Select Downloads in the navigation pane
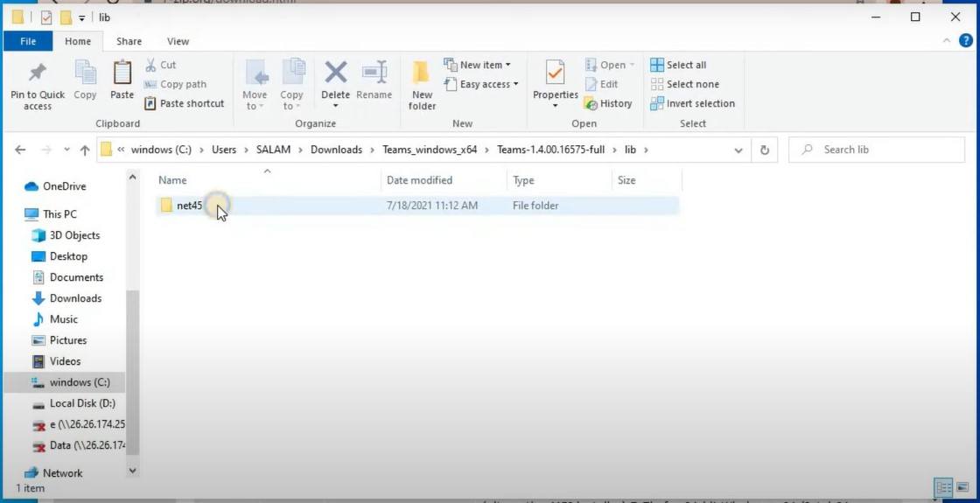Screen dimensions: 980x503 click(75, 298)
